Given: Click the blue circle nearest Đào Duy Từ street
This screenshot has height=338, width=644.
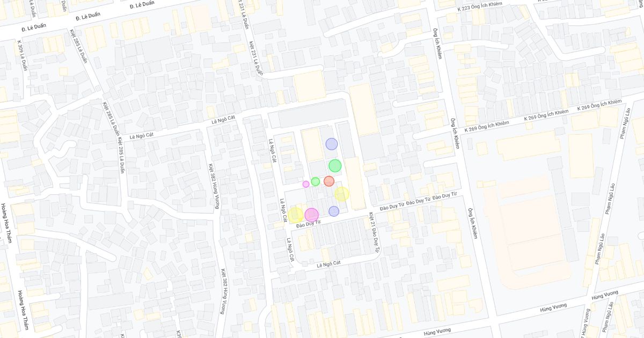Looking at the screenshot, I should point(334,211).
